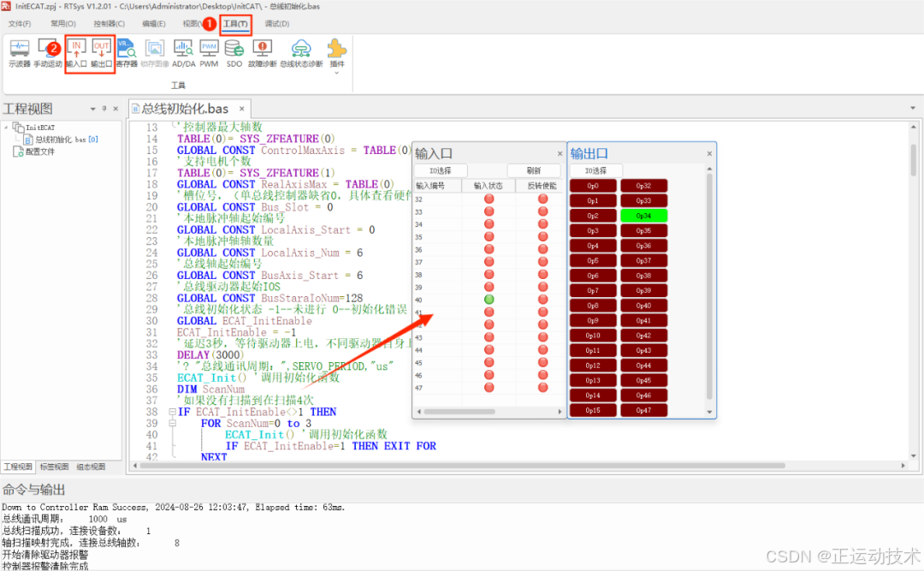Toggle output Op34 off
Screen dimensions: 924x571
644,214
